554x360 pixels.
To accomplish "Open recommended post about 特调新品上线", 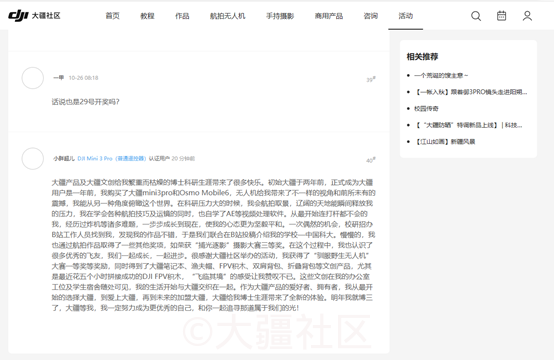I will click(x=468, y=125).
